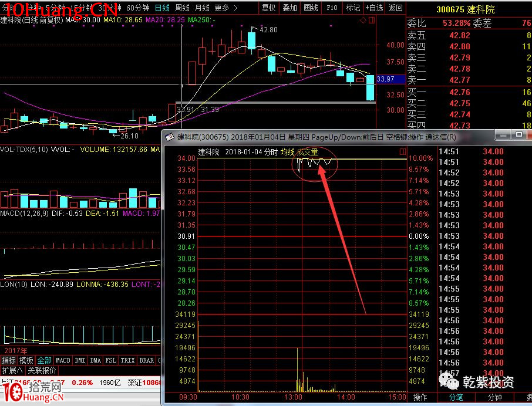Click the layout icon in intraday chart header

[x=403, y=151]
